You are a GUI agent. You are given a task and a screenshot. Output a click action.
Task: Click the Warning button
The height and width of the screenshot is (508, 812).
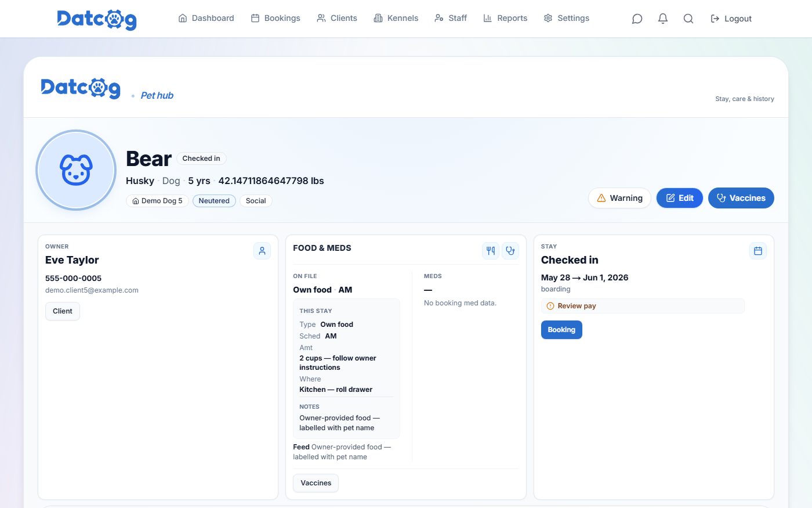point(619,198)
